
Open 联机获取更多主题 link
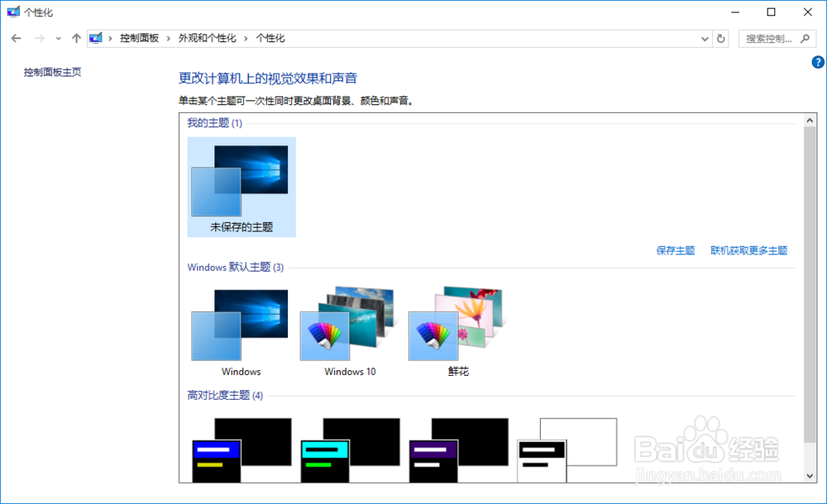(748, 250)
